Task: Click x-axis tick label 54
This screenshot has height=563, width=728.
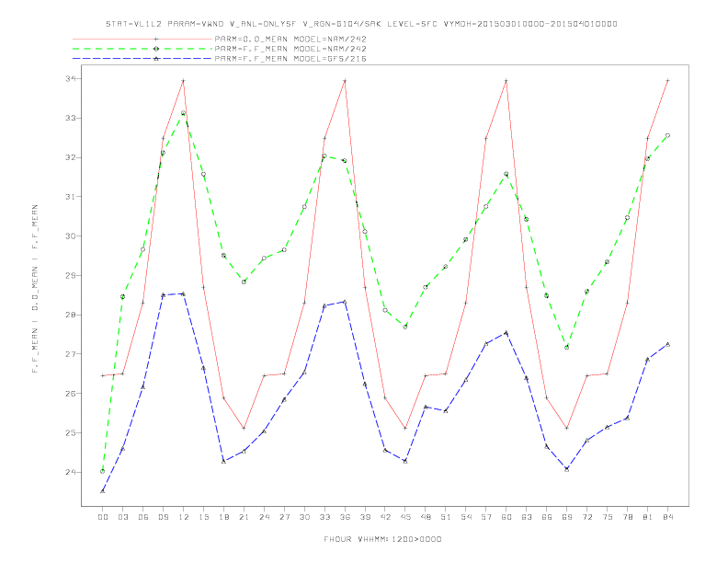Action: pyautogui.click(x=466, y=517)
